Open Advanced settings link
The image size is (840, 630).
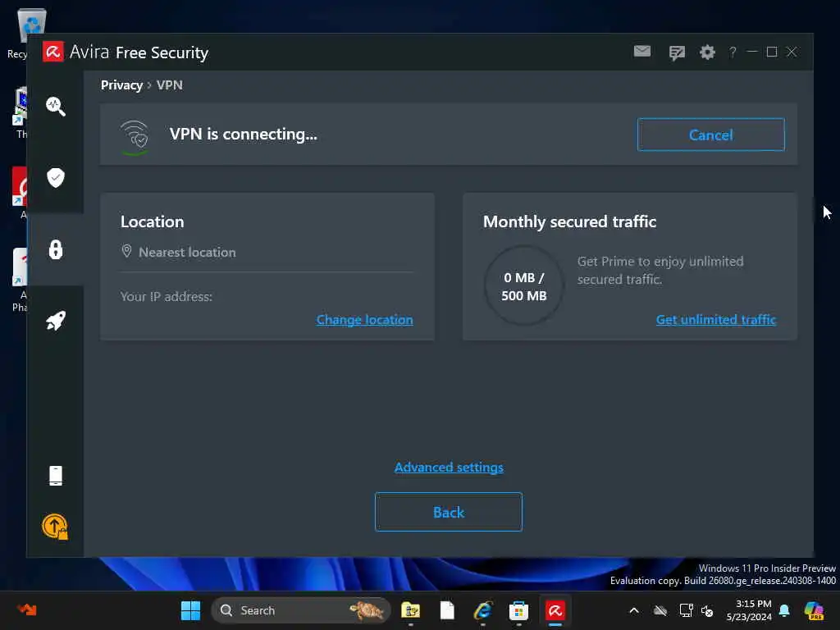[449, 467]
